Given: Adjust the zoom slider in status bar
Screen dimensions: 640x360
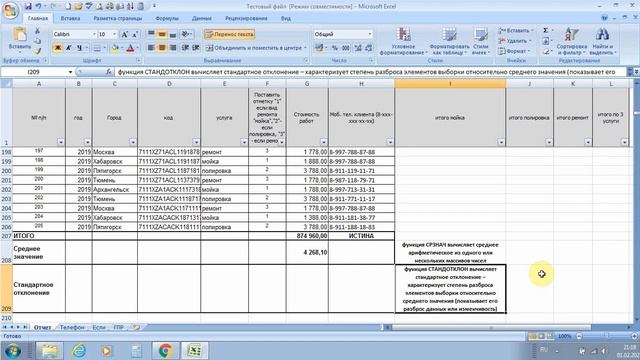Looking at the screenshot, I should pyautogui.click(x=607, y=336).
